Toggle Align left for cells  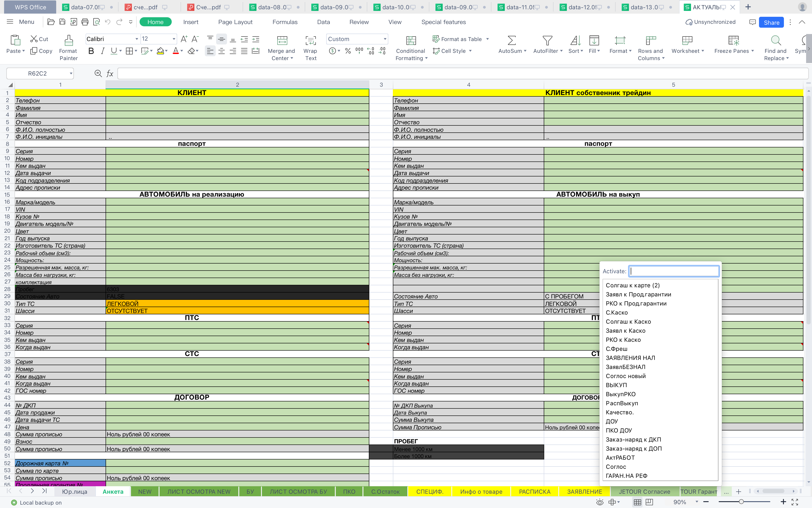click(210, 51)
